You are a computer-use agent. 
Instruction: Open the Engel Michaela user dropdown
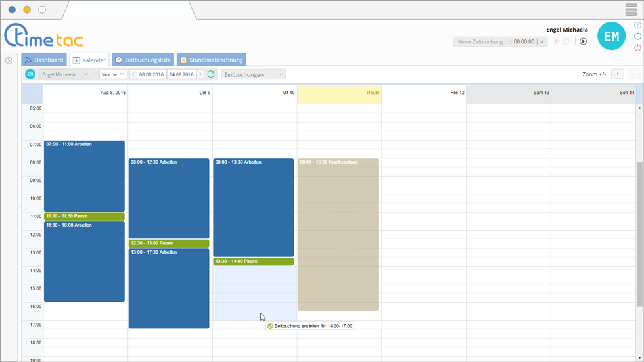pyautogui.click(x=64, y=74)
